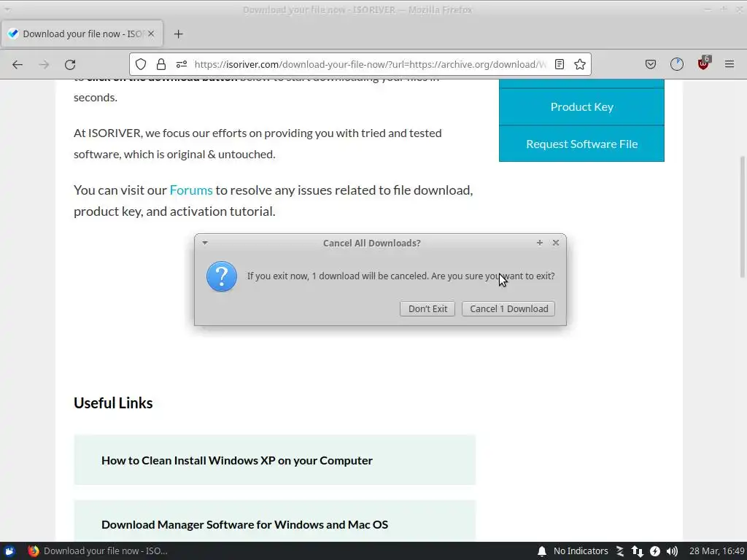Bookmark this page with the star
Image resolution: width=747 pixels, height=560 pixels.
click(580, 64)
